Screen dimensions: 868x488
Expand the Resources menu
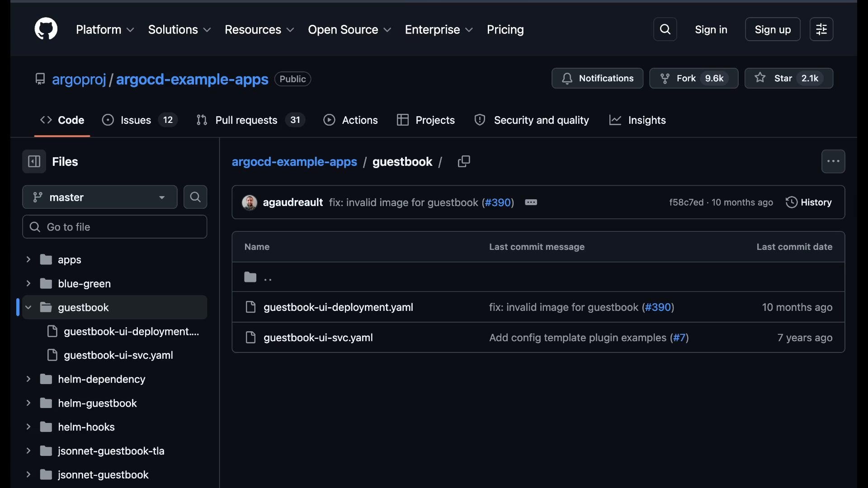pyautogui.click(x=259, y=30)
